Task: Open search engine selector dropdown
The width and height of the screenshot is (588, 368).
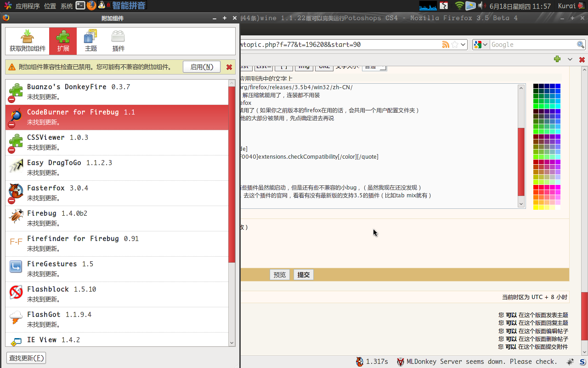Action: coord(481,45)
